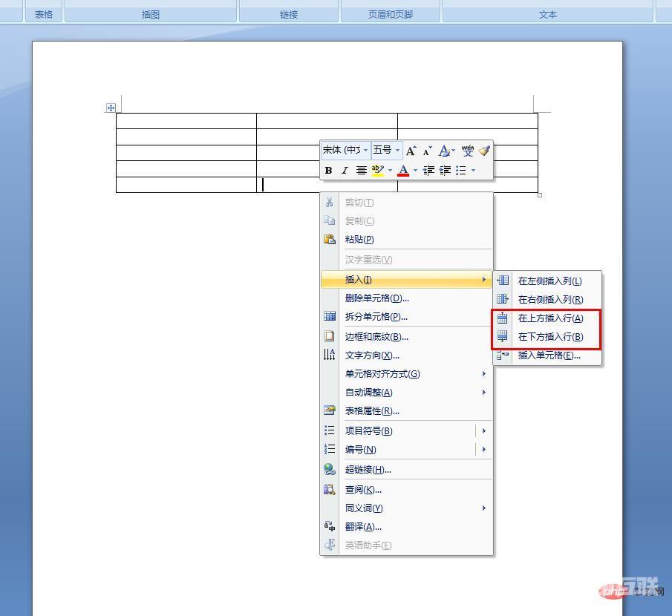Click the Decrease Indent icon
The height and width of the screenshot is (616, 672).
click(428, 171)
